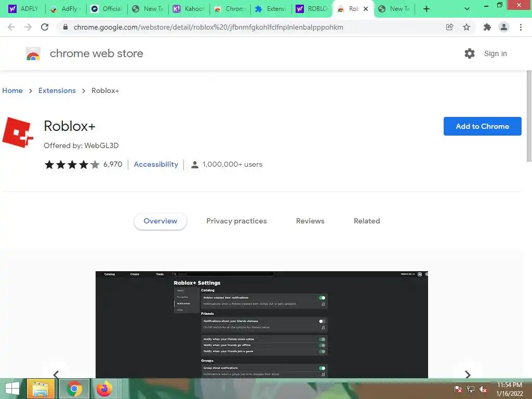The width and height of the screenshot is (532, 399).
Task: Switch to the Extensions tab
Action: pyautogui.click(x=271, y=9)
